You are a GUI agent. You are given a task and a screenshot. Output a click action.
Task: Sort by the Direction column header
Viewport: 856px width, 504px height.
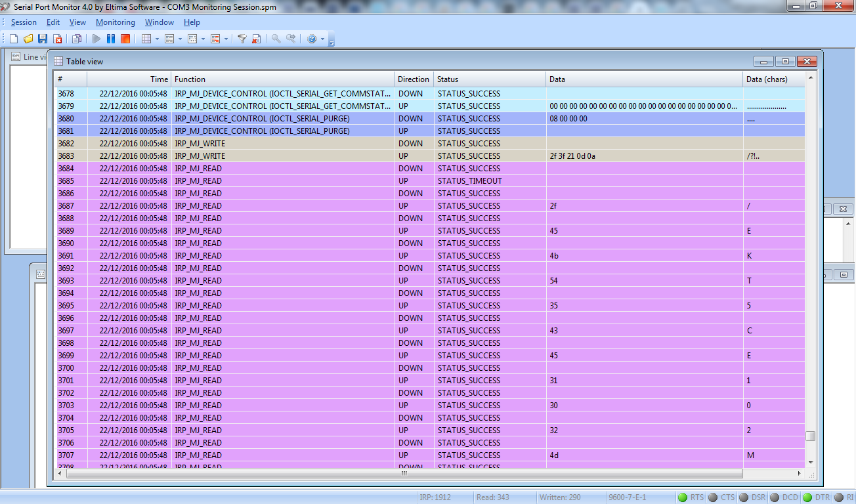click(413, 79)
